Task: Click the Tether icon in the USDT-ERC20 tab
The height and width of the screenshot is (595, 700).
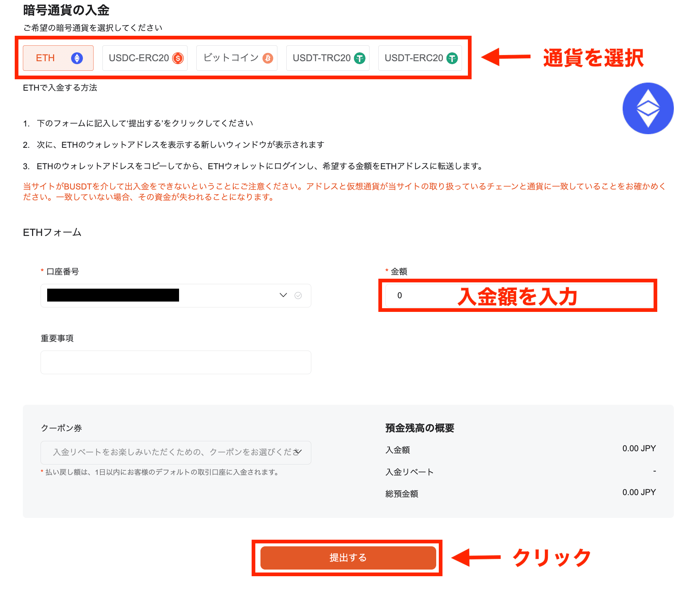Action: [452, 58]
